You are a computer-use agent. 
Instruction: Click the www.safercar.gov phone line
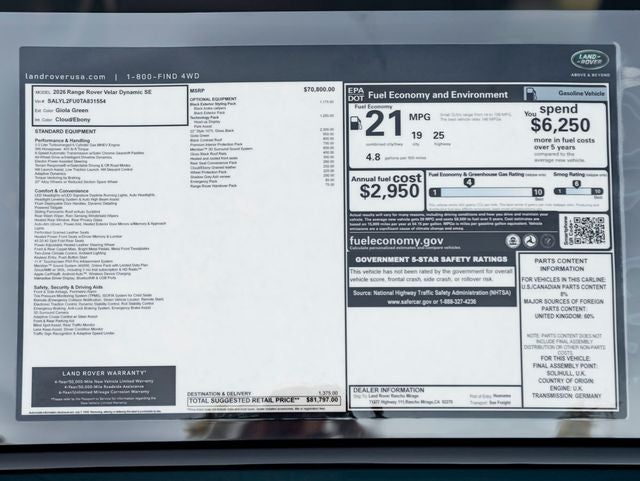[x=431, y=302]
